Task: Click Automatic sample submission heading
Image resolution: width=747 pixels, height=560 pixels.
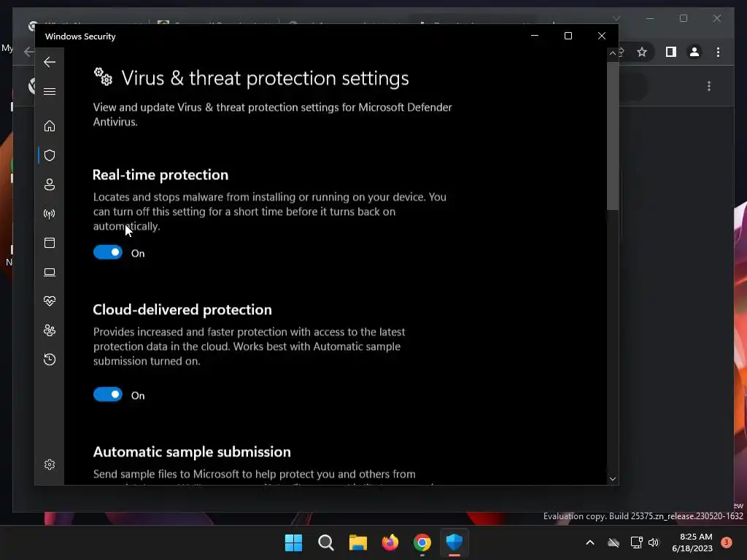Action: coord(192,451)
